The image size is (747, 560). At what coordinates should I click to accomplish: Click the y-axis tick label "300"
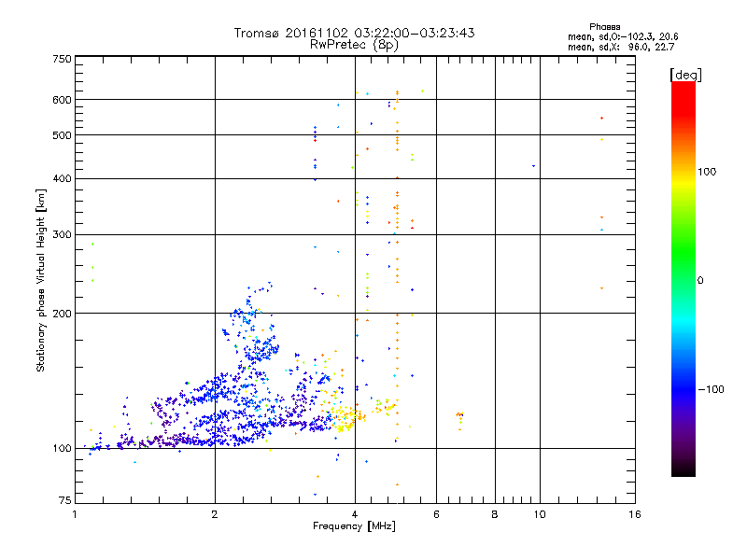click(63, 235)
